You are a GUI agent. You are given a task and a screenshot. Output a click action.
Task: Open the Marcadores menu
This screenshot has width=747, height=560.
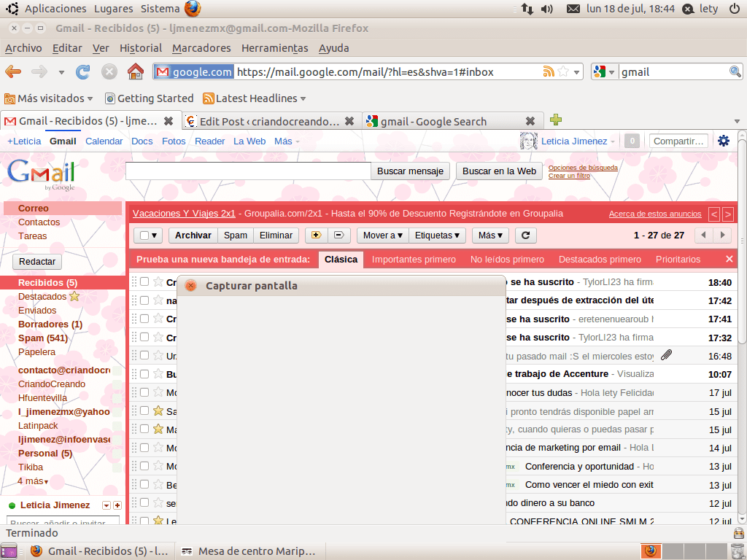[201, 48]
